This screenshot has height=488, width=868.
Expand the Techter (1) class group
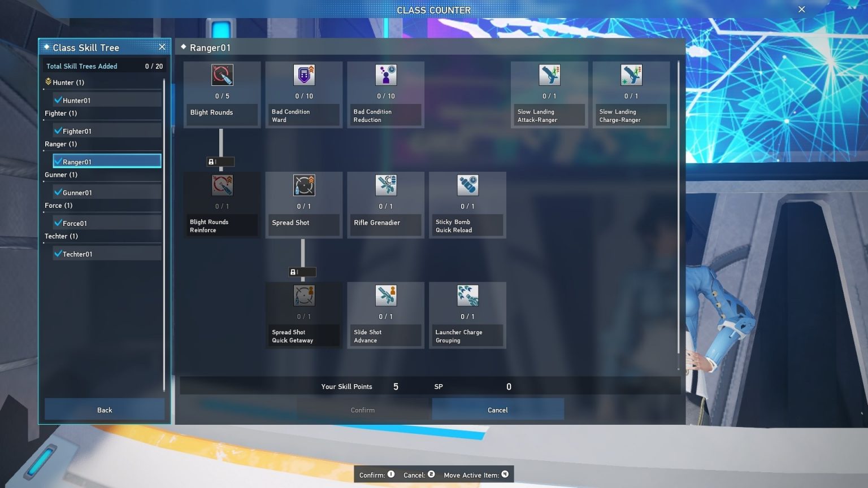click(61, 236)
